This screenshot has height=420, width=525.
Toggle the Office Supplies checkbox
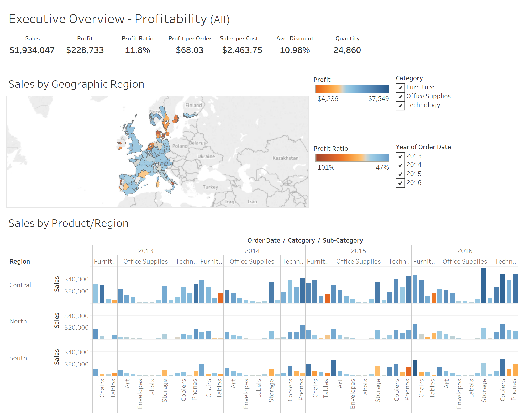point(400,96)
